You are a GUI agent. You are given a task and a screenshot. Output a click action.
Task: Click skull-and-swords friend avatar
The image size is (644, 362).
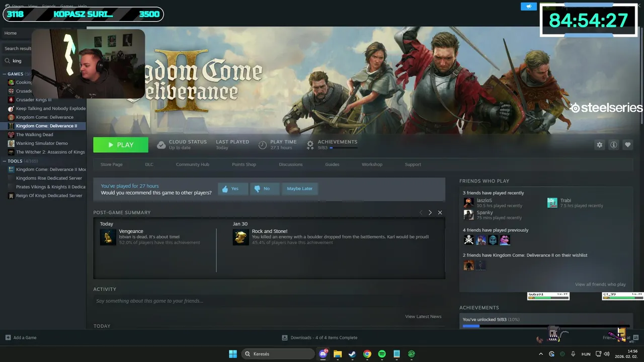(x=468, y=240)
